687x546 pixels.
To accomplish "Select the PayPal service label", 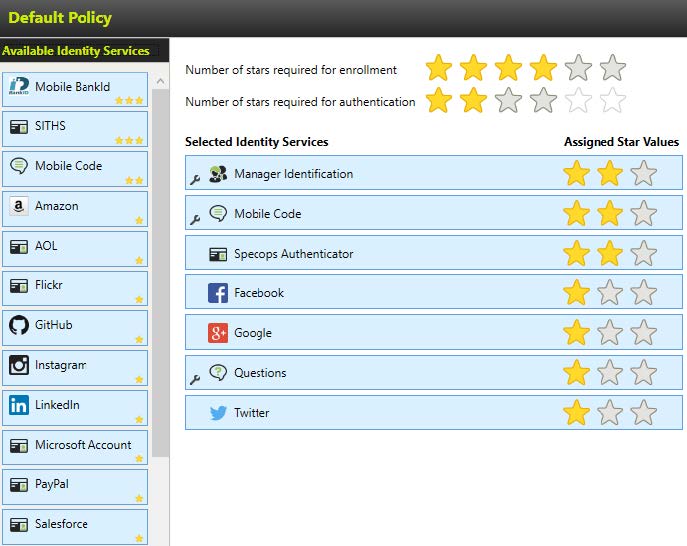I will pos(52,484).
